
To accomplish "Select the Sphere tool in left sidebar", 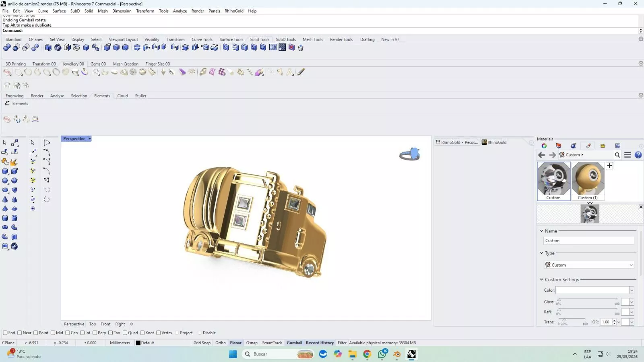I will tap(5, 181).
